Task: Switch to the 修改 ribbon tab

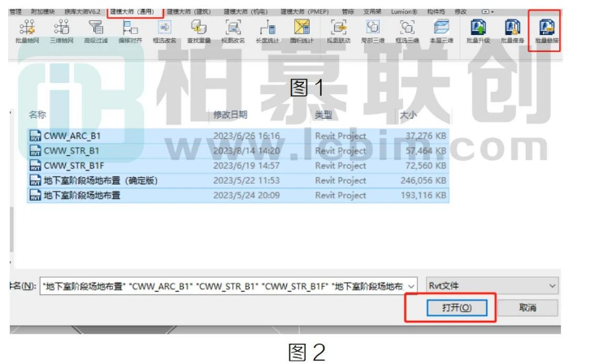Action: click(x=460, y=12)
